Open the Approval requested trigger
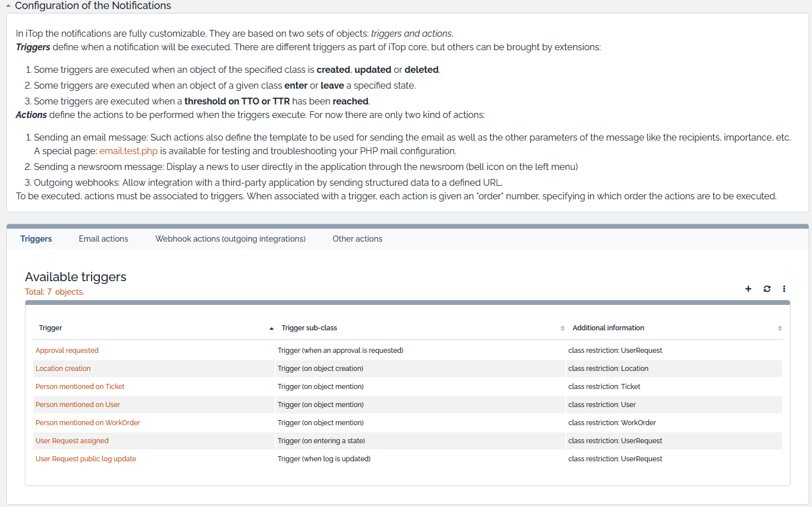The image size is (812, 507). (67, 351)
